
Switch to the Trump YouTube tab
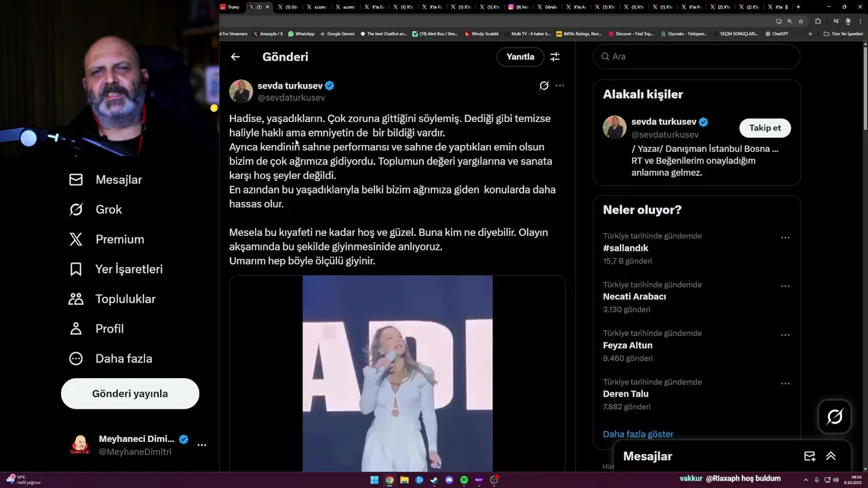coord(231,7)
